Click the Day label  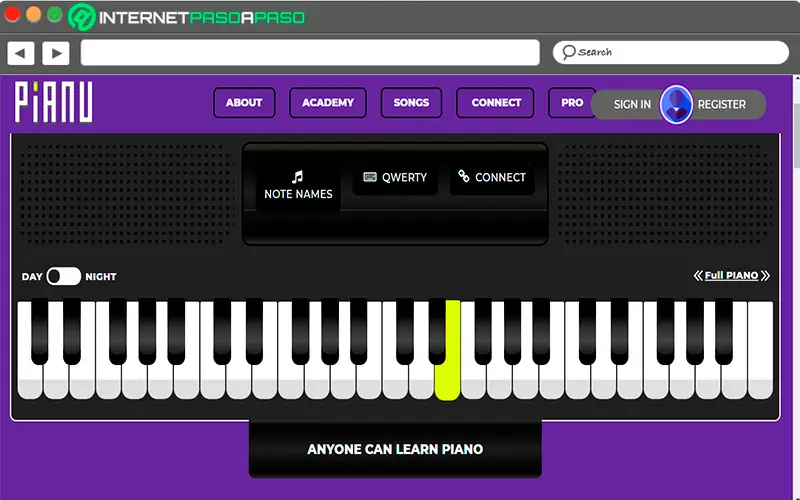point(32,277)
